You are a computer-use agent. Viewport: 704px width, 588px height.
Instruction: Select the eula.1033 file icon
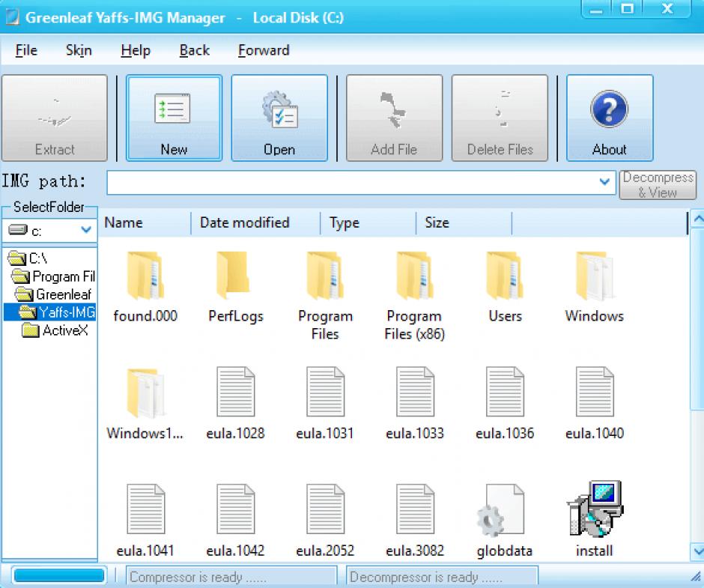[x=416, y=392]
